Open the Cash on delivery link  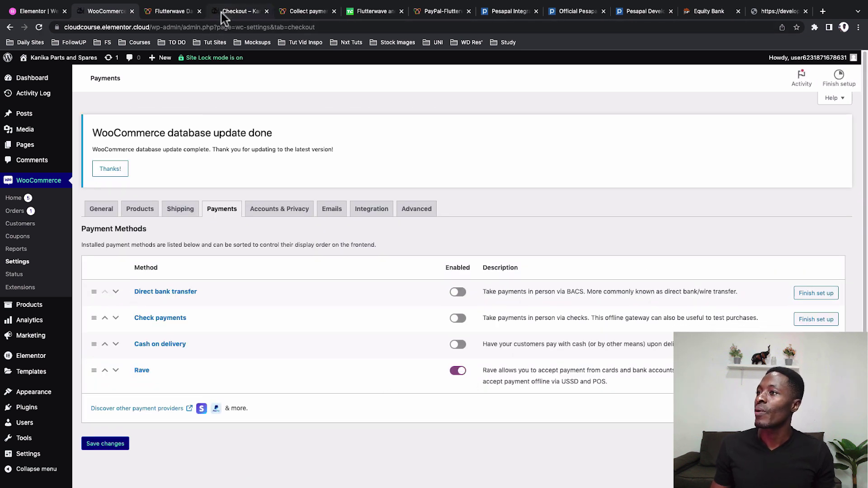[160, 344]
